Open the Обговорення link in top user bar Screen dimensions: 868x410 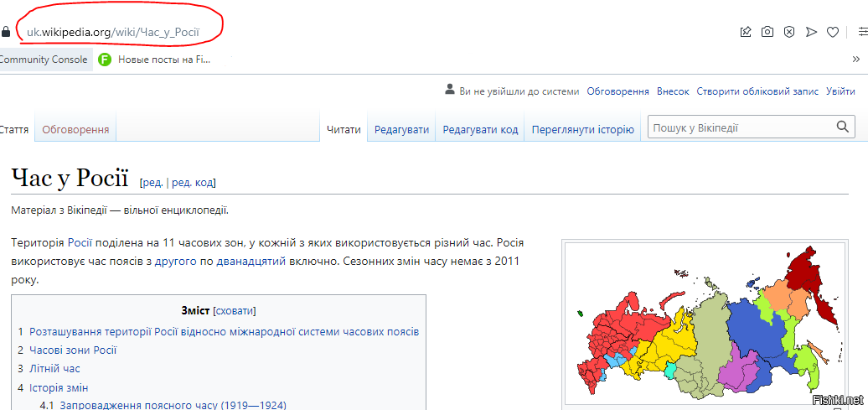click(617, 91)
